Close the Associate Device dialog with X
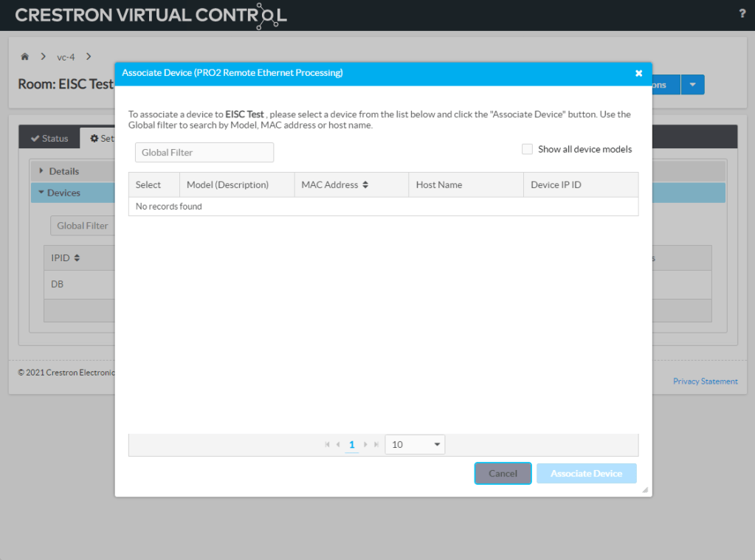 coord(638,73)
